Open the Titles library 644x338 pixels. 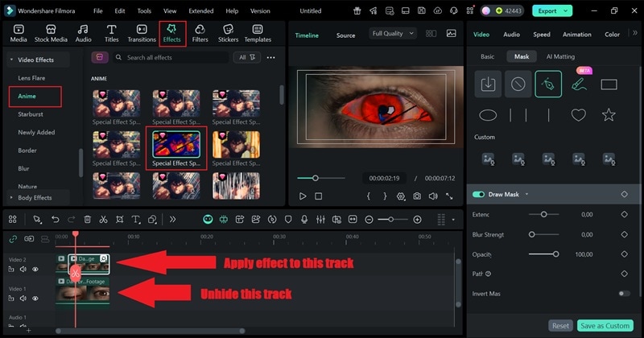tap(111, 33)
